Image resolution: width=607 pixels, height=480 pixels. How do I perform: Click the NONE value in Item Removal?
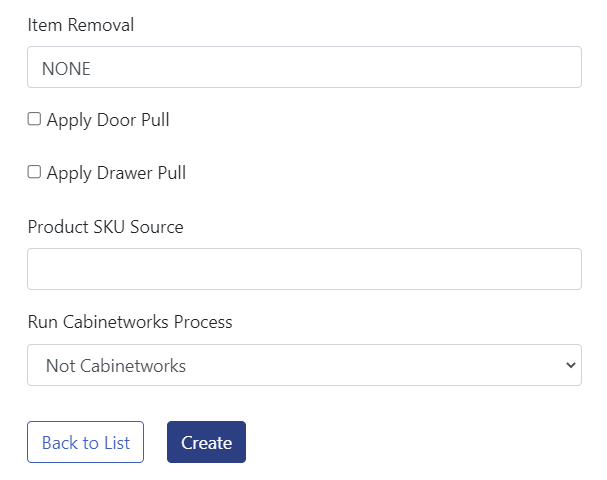(x=66, y=68)
